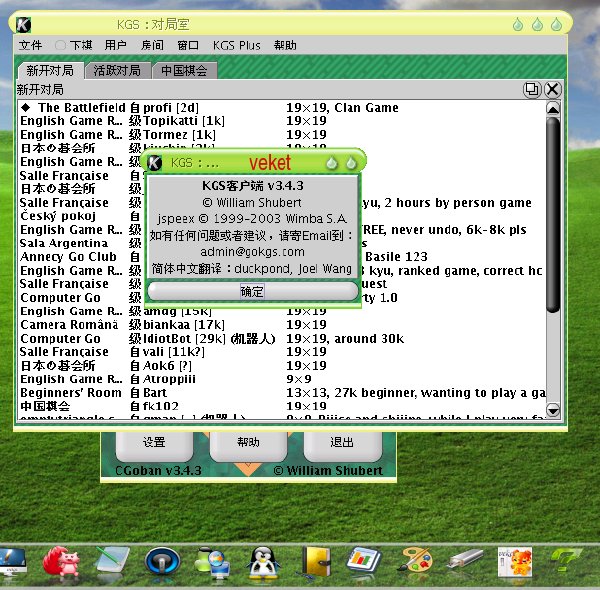Select the 中国棋会 fk102 game row
Screen dimensions: 600x590
[x=282, y=406]
